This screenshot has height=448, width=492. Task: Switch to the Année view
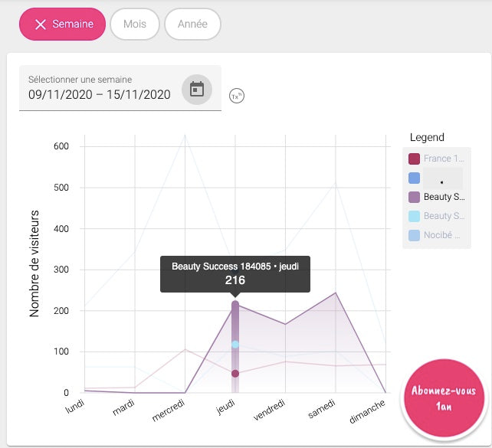(x=192, y=25)
